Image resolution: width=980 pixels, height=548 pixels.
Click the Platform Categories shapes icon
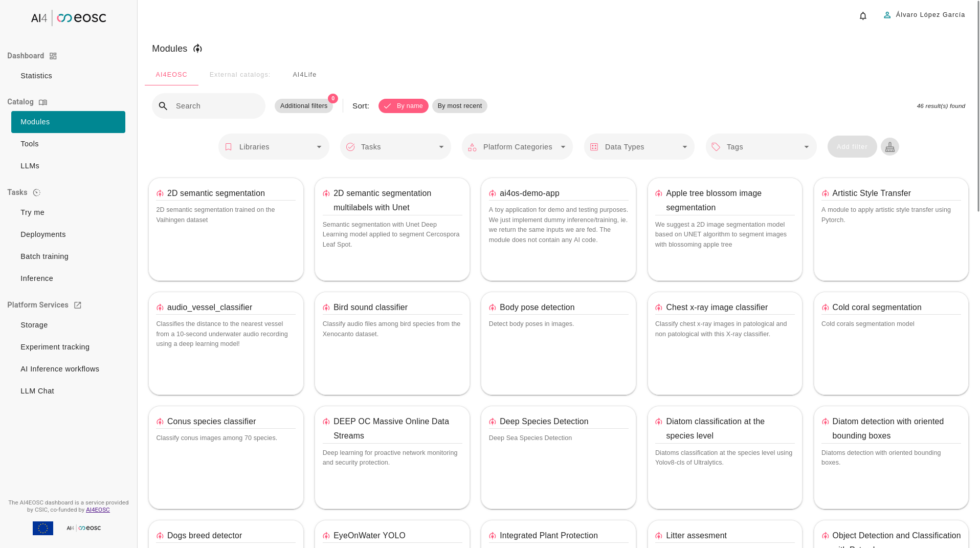(x=472, y=147)
